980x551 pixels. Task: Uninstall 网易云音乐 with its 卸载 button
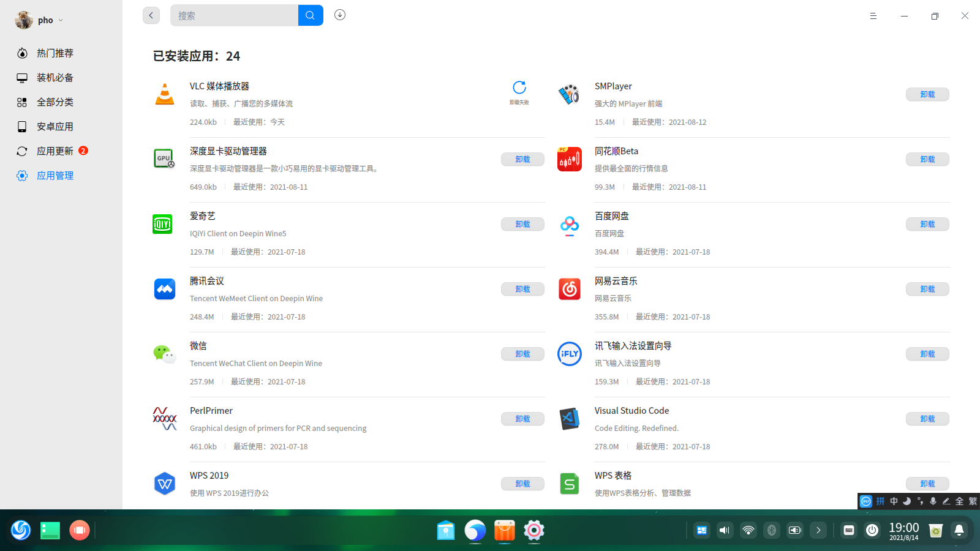(927, 289)
